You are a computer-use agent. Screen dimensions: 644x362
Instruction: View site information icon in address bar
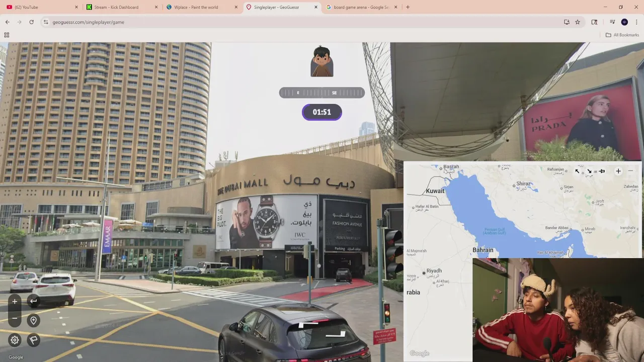[46, 22]
